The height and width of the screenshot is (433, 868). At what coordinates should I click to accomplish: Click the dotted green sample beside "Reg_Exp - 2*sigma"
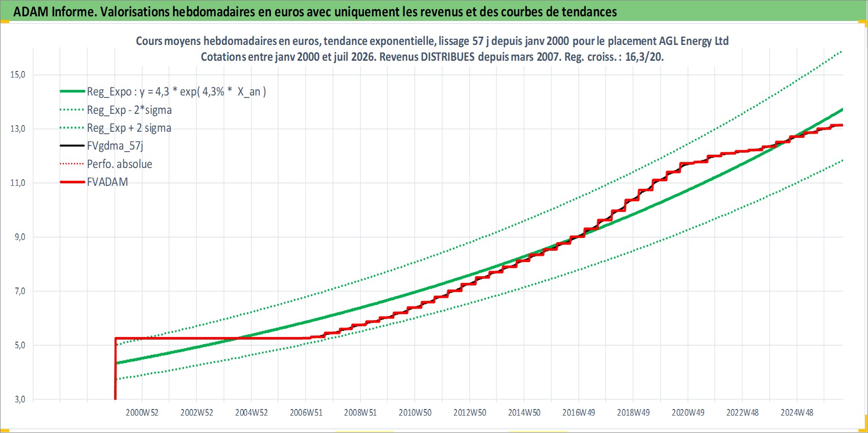[x=72, y=110]
